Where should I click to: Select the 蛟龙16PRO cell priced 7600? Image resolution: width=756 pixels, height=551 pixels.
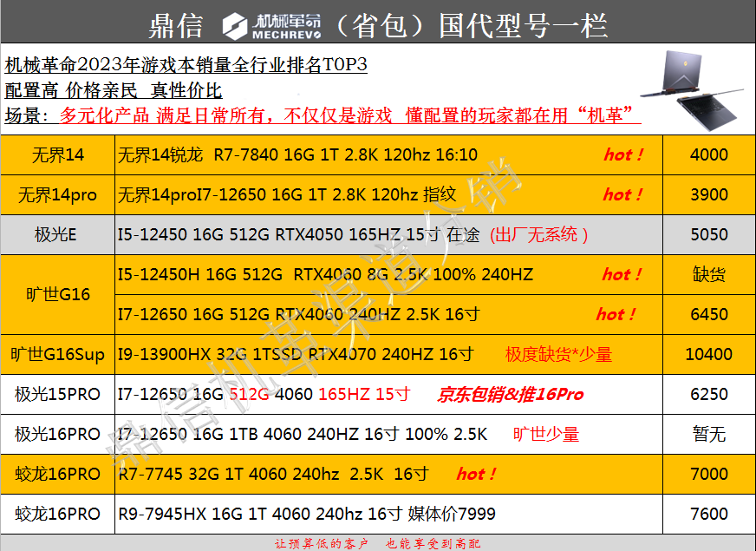(58, 514)
